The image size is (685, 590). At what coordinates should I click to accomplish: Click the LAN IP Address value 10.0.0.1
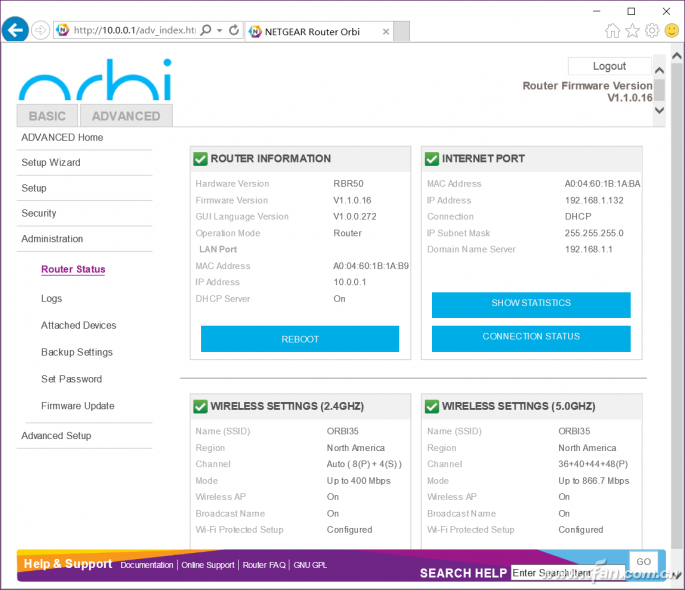click(350, 282)
